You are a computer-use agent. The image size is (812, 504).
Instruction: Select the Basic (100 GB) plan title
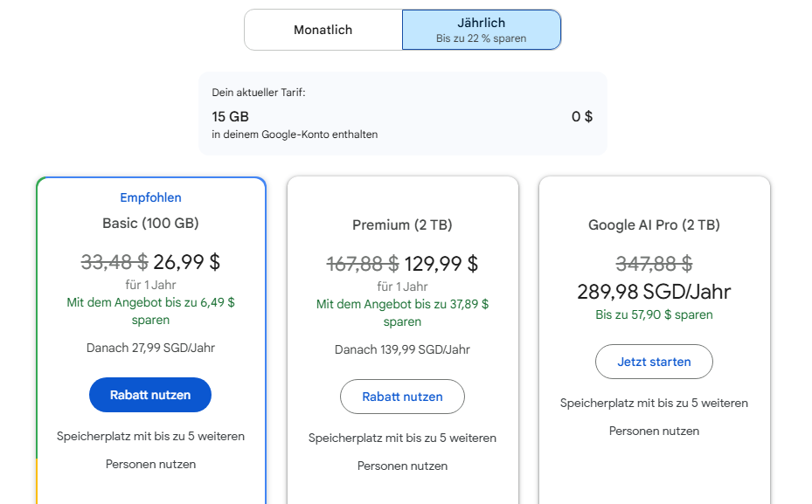[151, 223]
